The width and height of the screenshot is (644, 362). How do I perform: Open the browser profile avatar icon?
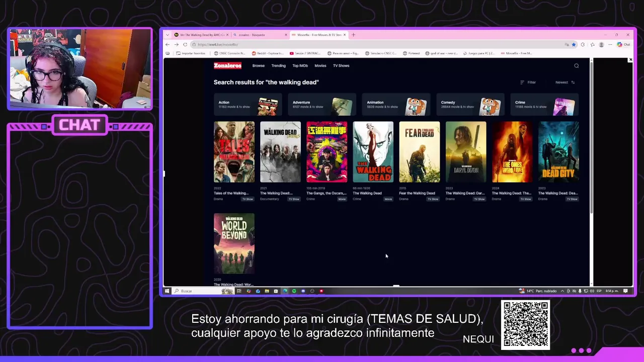tap(601, 44)
